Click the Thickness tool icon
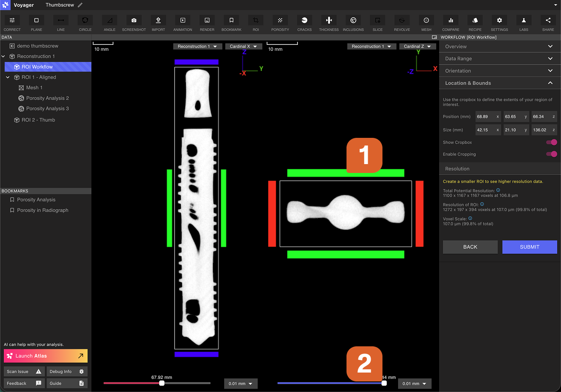561x392 pixels. click(329, 21)
